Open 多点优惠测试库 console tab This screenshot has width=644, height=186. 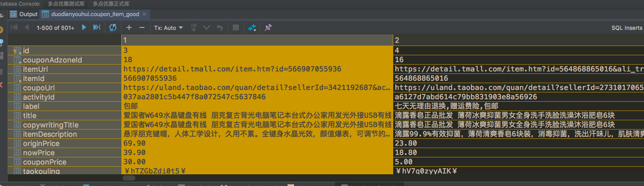66,4
